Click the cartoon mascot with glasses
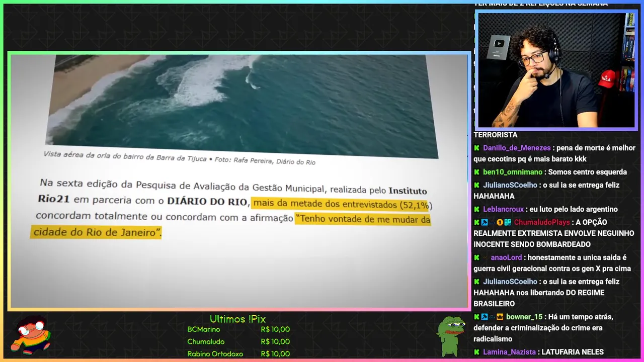This screenshot has height=362, width=644. point(31,335)
